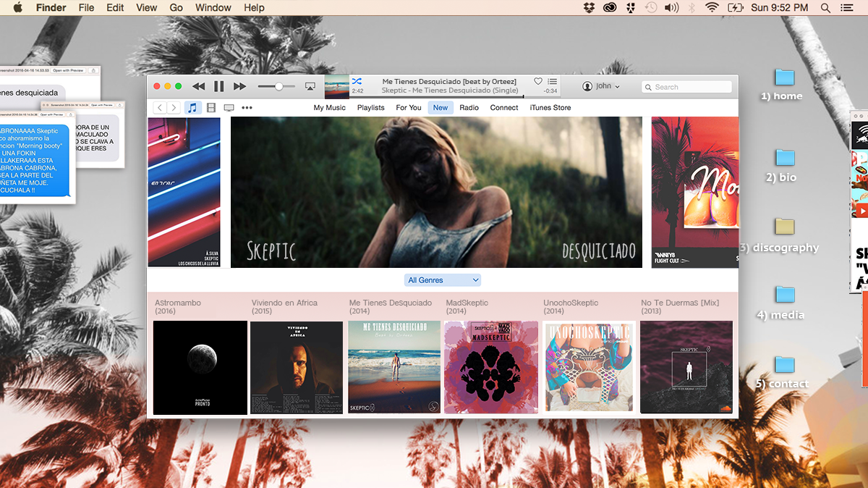This screenshot has width=868, height=488.
Task: Open the Skeptic Desquiciado featured banner
Action: [x=436, y=193]
